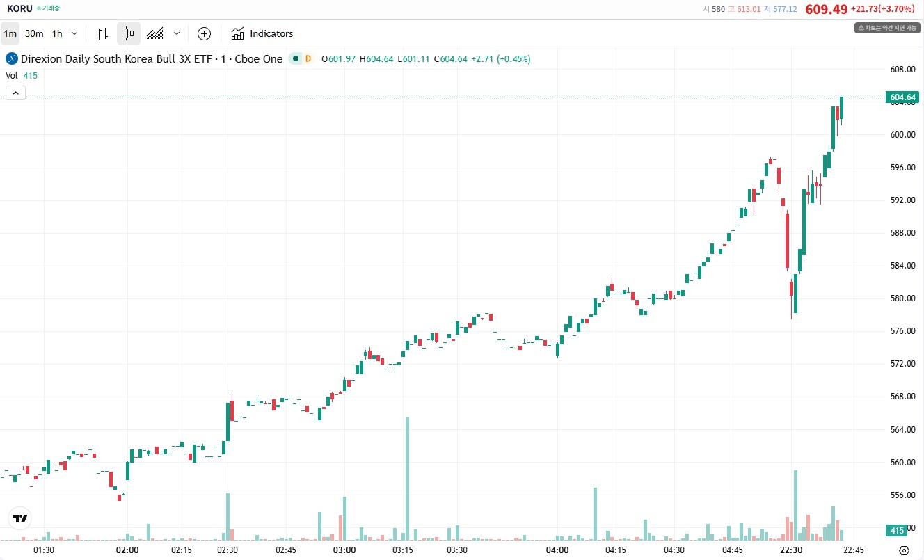Click the 604.64 current price label
Screen dimensions: 924x560
point(903,97)
